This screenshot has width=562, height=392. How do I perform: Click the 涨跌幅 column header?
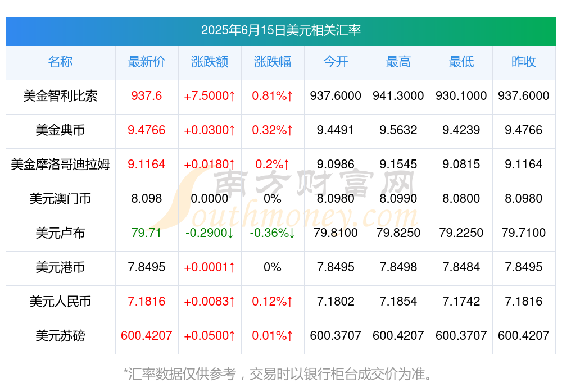tap(273, 62)
